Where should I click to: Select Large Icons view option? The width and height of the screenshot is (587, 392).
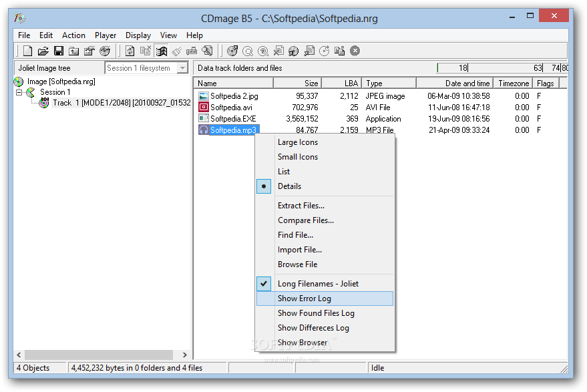325,142
